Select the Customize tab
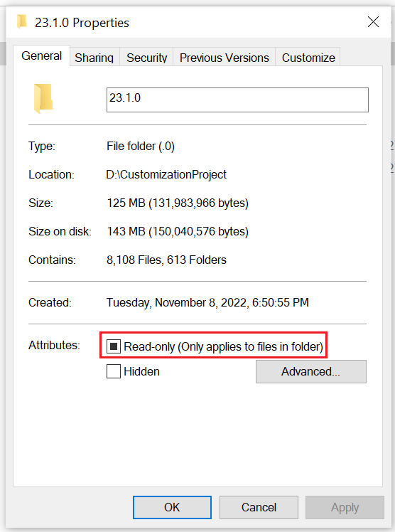Image resolution: width=395 pixels, height=532 pixels. tap(308, 58)
